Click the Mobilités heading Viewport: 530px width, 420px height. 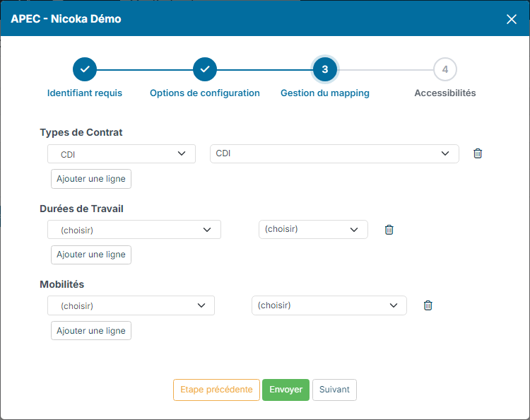pos(62,284)
